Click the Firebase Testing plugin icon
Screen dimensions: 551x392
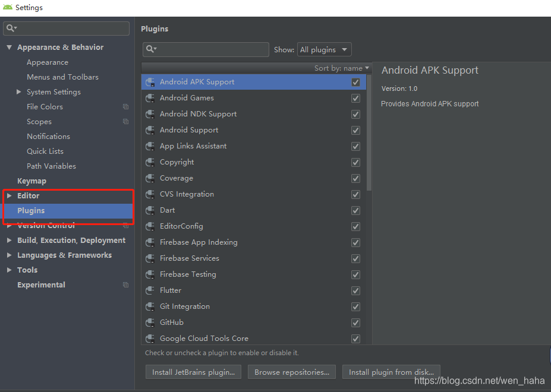point(150,274)
